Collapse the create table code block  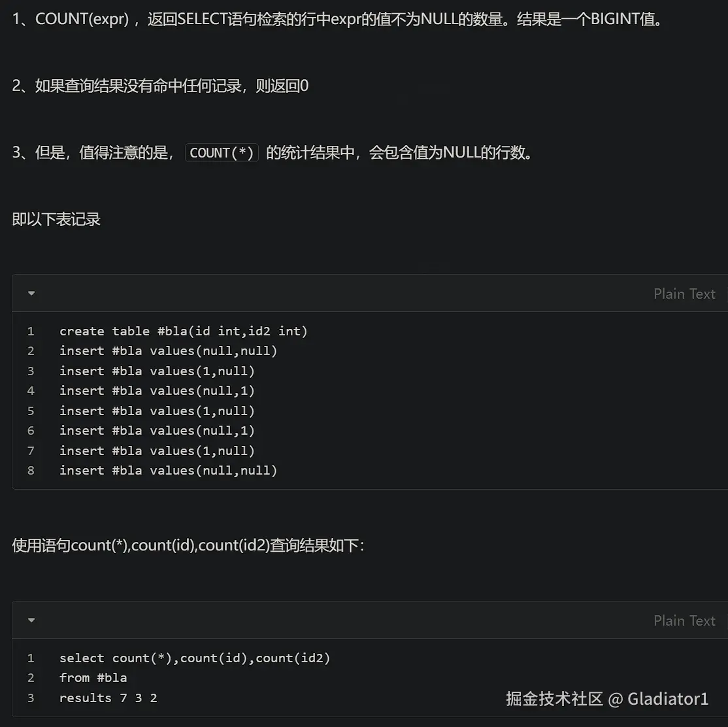pos(31,293)
